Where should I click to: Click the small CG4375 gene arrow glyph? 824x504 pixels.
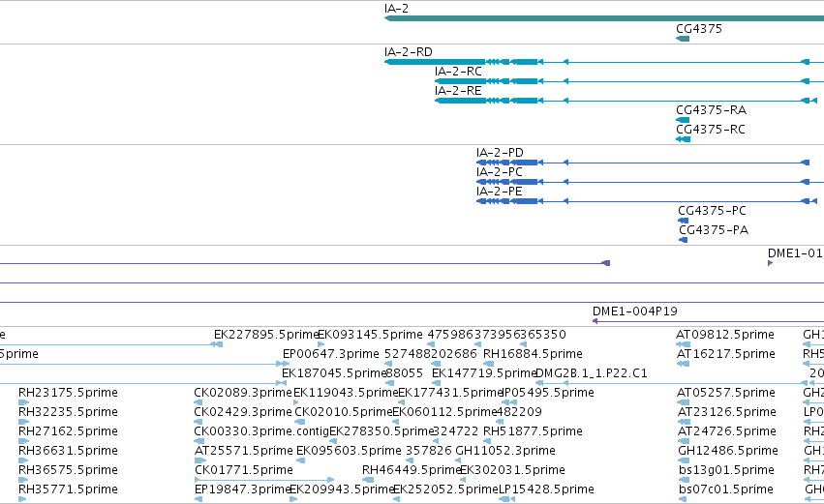[x=683, y=39]
